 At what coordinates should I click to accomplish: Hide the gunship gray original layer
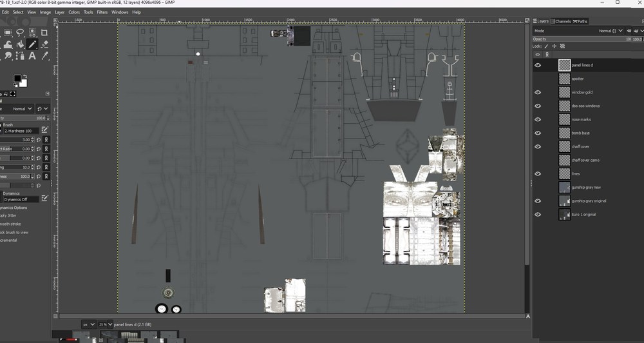tap(538, 201)
